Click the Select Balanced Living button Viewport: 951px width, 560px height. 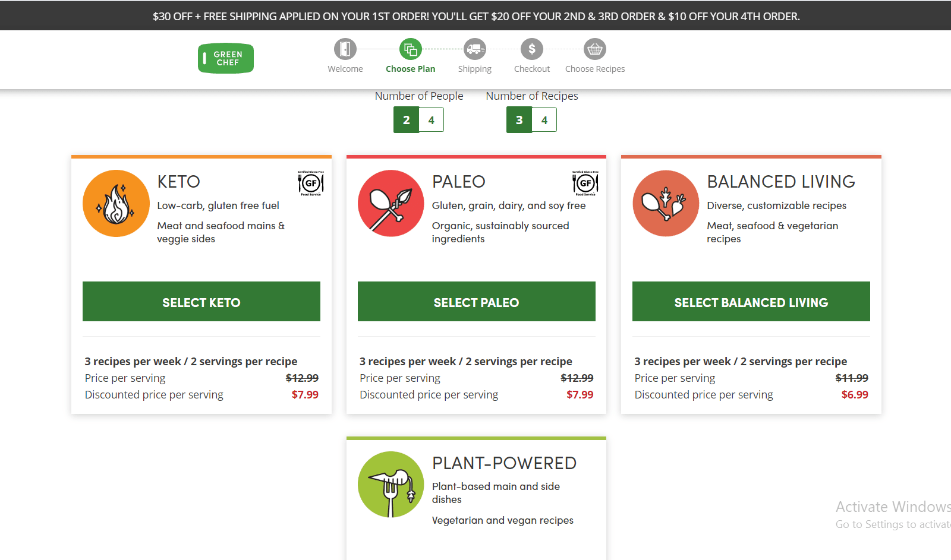pos(751,302)
